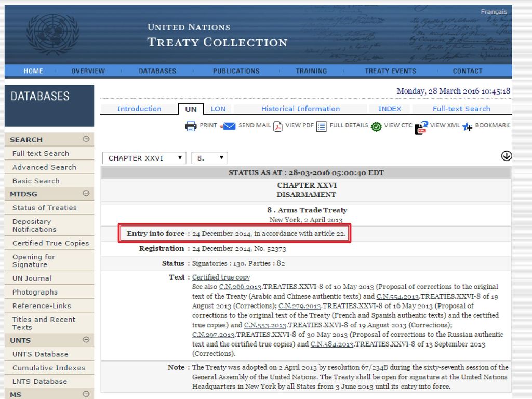This screenshot has width=532, height=399.
Task: Open the Certified true copy link
Action: 221,277
